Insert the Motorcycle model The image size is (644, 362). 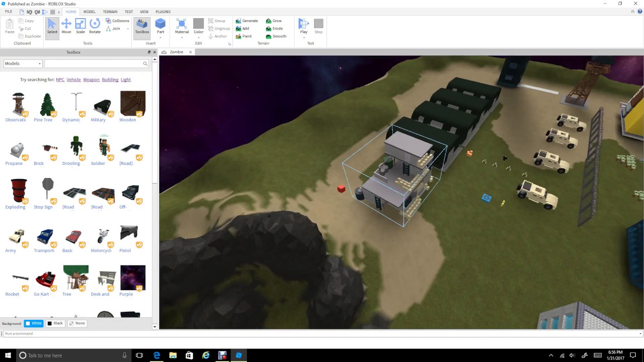point(104,237)
